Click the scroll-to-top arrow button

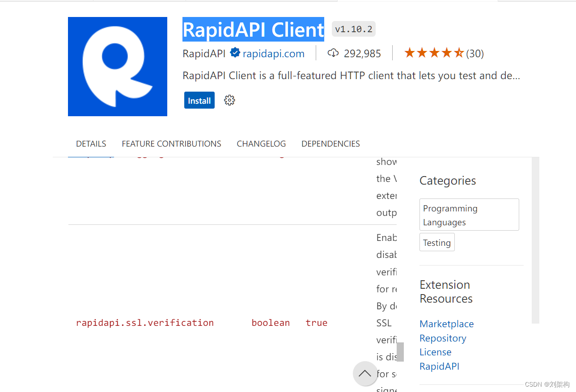pyautogui.click(x=365, y=374)
